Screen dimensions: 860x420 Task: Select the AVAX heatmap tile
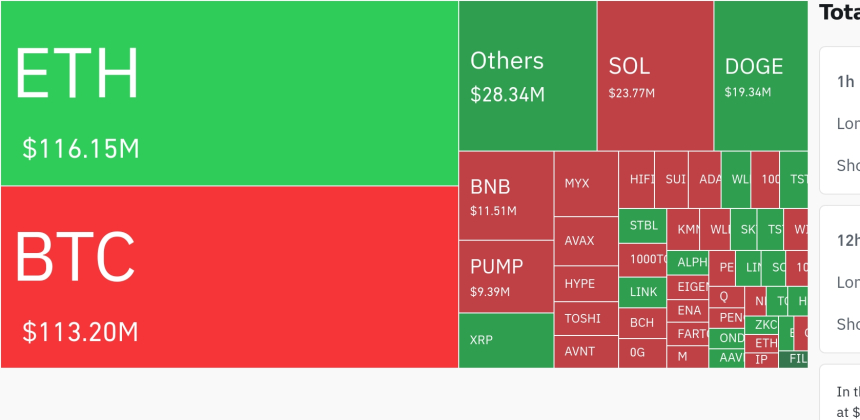585,241
